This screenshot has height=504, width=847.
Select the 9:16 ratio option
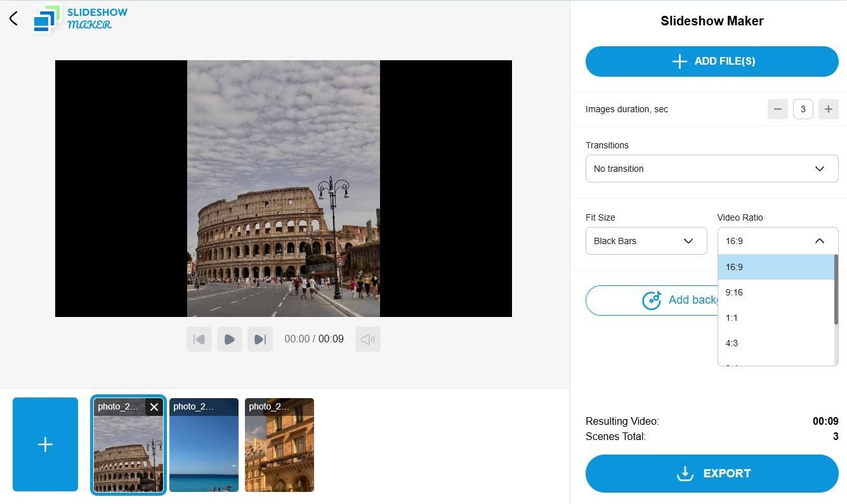click(776, 292)
